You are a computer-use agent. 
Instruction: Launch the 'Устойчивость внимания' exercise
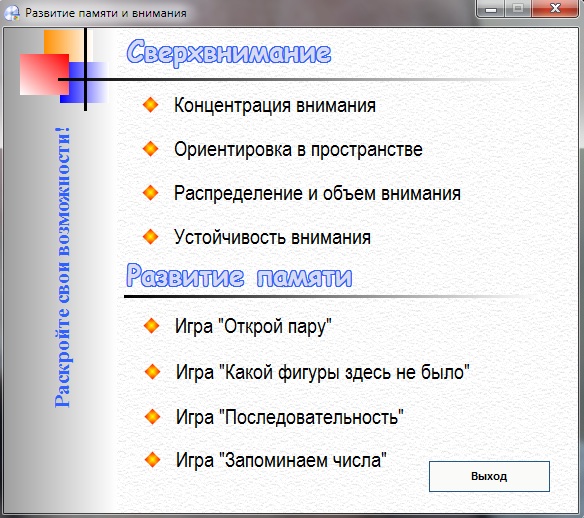pos(272,237)
